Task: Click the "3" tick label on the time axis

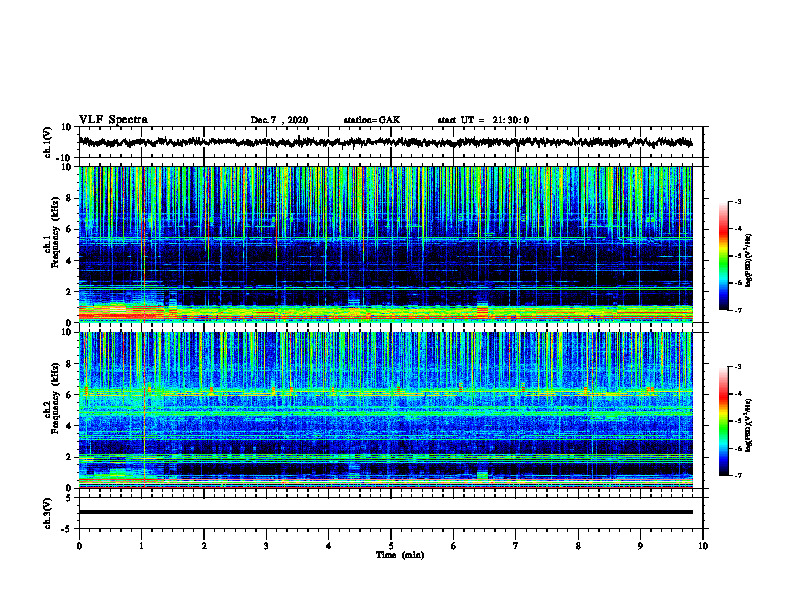Action: 266,546
